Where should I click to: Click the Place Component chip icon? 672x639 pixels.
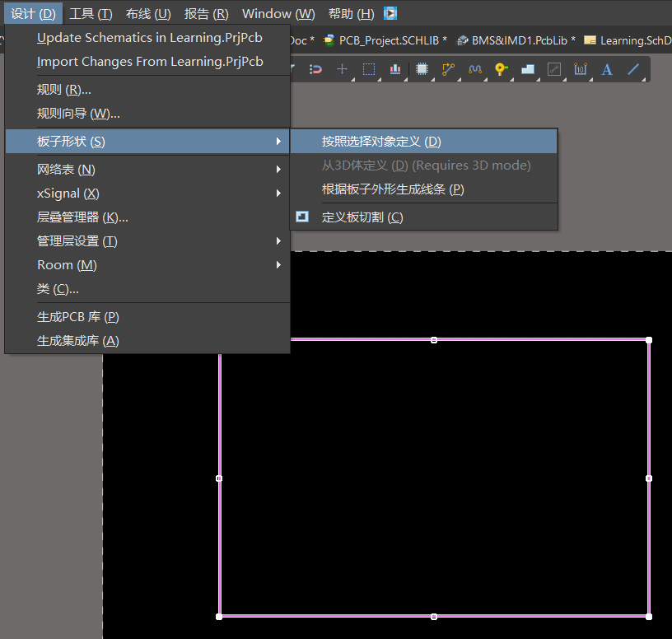422,70
